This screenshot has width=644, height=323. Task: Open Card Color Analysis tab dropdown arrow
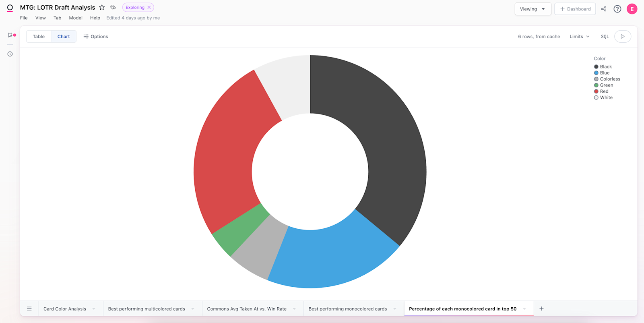click(94, 309)
